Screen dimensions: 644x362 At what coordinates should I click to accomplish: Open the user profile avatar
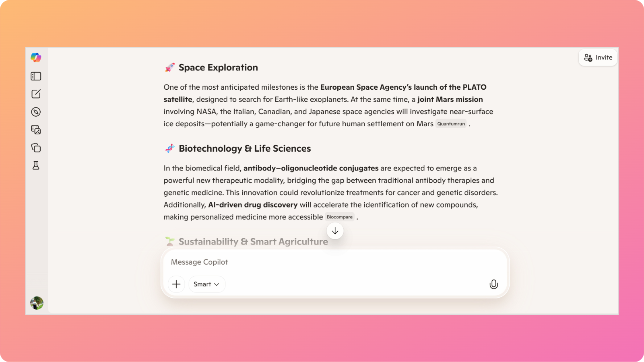pos(37,303)
